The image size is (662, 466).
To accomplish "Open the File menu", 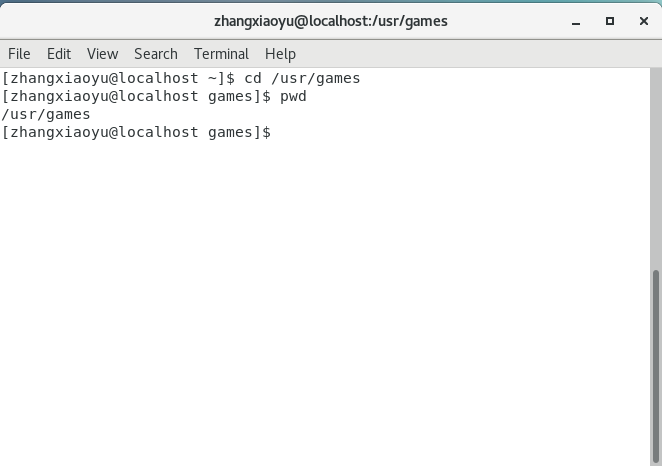I will pyautogui.click(x=19, y=54).
